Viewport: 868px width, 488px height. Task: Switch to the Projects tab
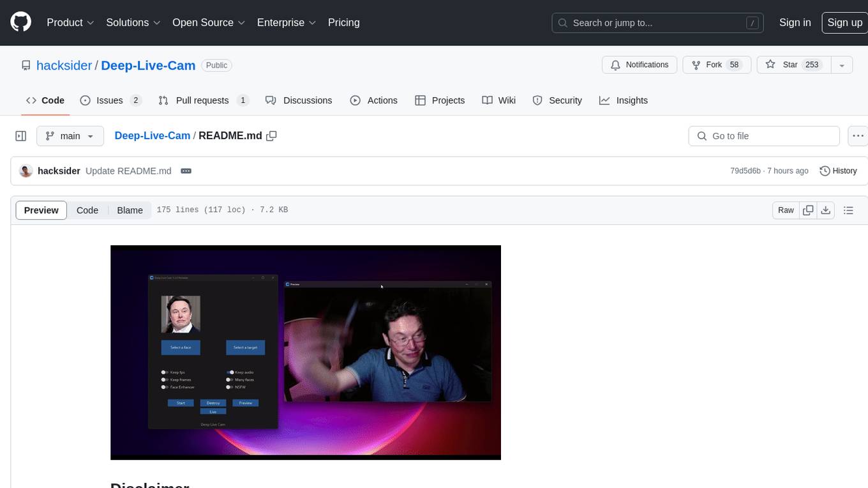[440, 100]
